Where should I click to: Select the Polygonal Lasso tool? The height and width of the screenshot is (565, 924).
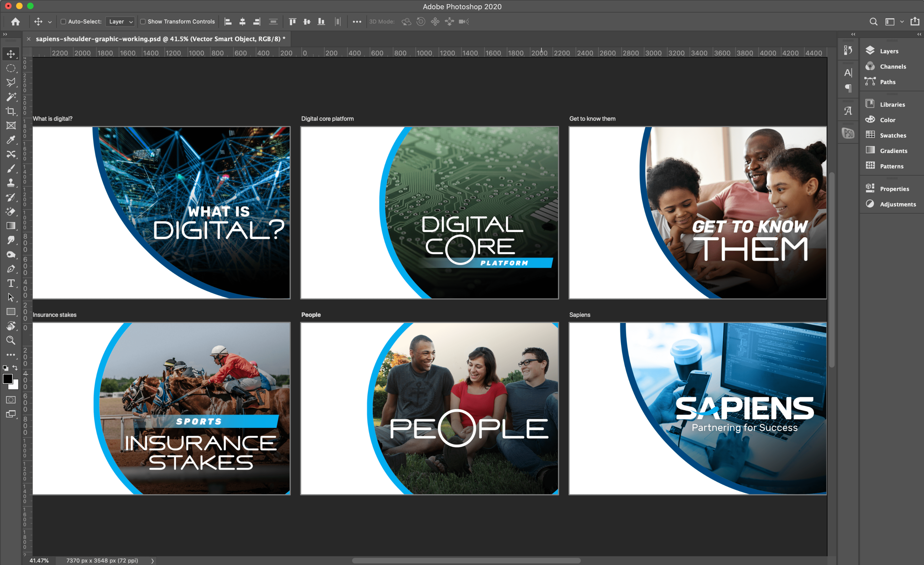[x=11, y=82]
